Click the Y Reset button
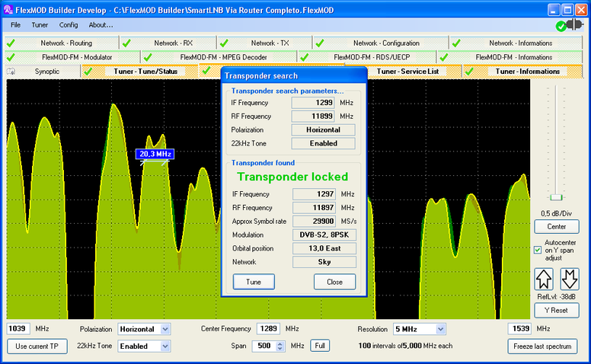591x364 pixels. pyautogui.click(x=556, y=311)
